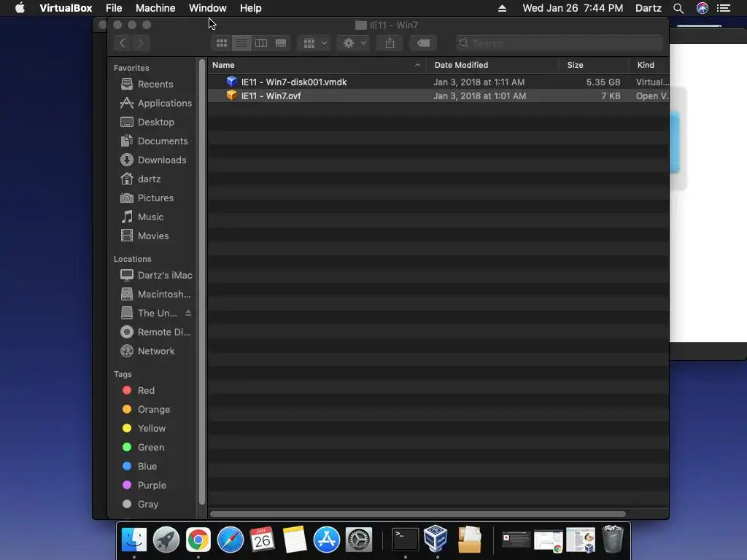Select Remote Disc location

155,332
